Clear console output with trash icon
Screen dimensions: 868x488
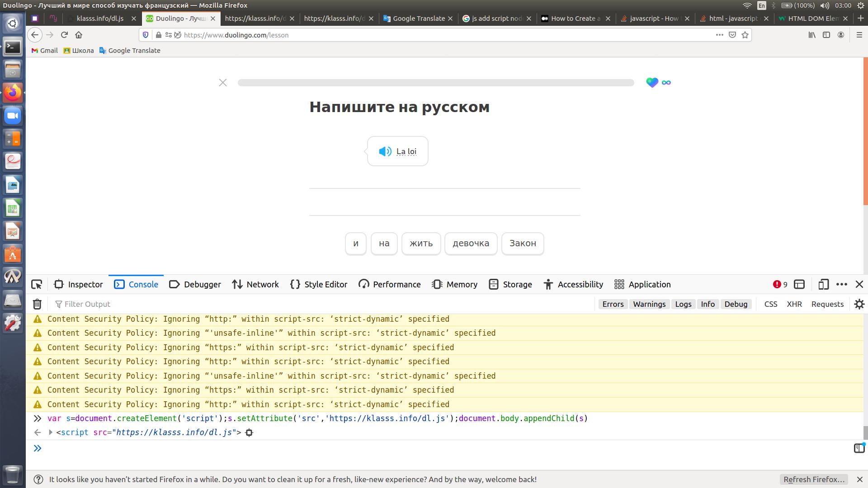pos(37,304)
